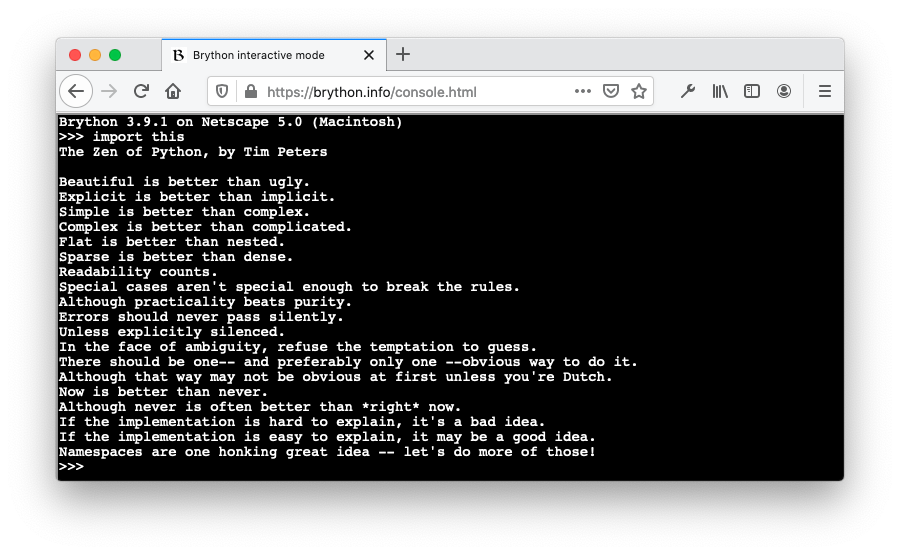Click the Brython favicon on tab

click(179, 55)
